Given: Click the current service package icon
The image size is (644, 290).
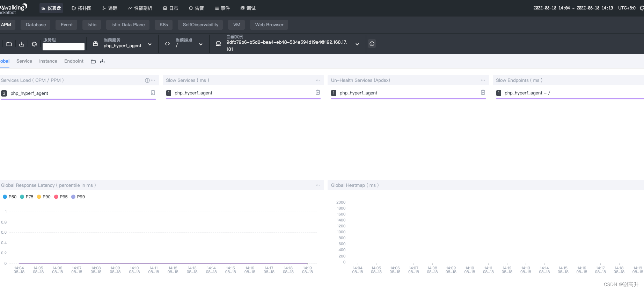Looking at the screenshot, I should click(95, 44).
